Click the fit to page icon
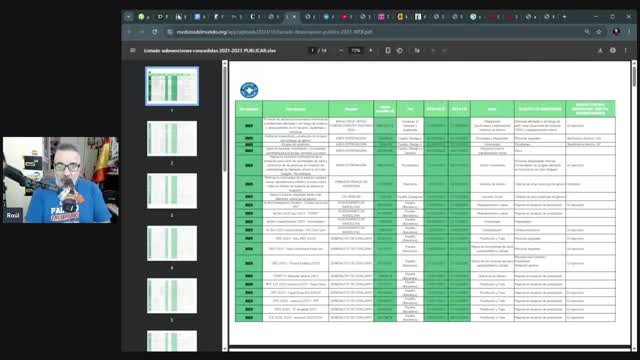640x360 pixels. tap(388, 51)
